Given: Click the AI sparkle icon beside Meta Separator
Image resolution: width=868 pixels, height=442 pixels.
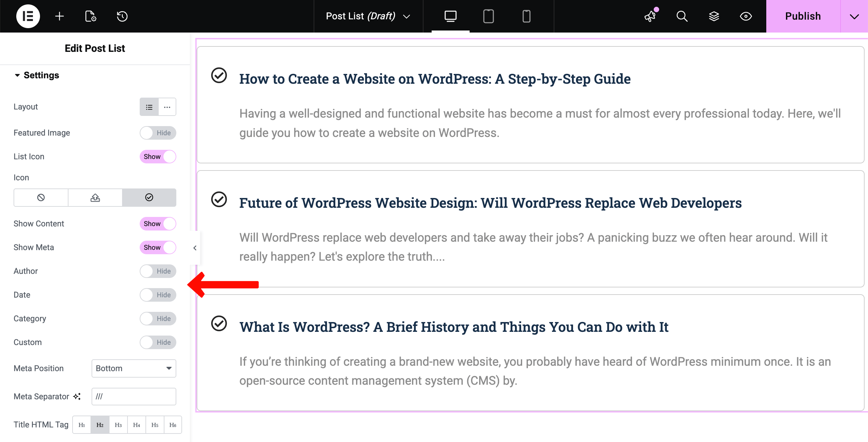Looking at the screenshot, I should pos(77,396).
